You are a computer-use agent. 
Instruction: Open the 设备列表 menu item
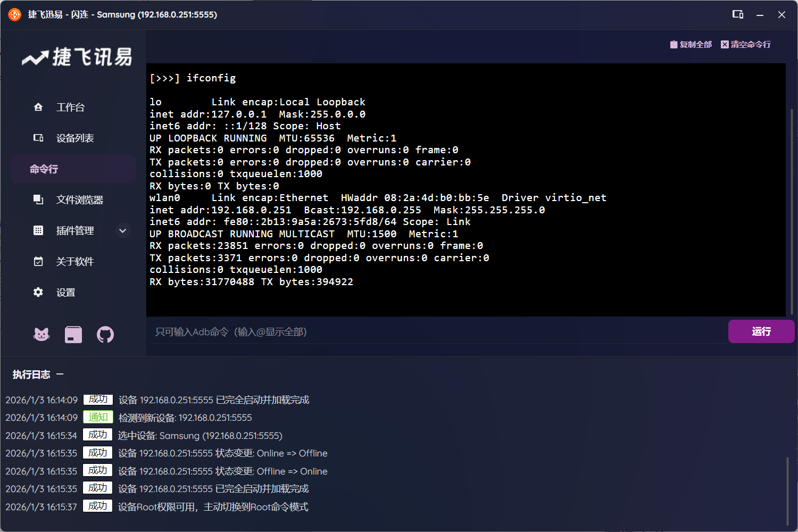[x=75, y=138]
